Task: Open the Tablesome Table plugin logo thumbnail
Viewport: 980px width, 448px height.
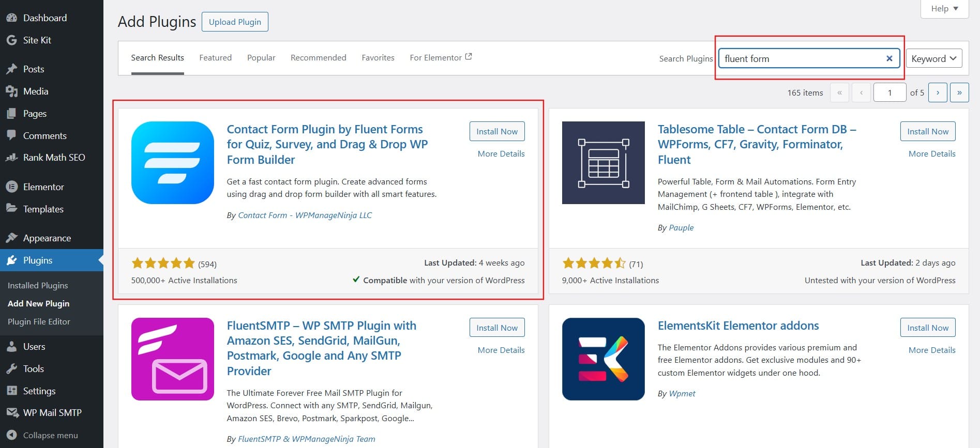Action: point(604,163)
